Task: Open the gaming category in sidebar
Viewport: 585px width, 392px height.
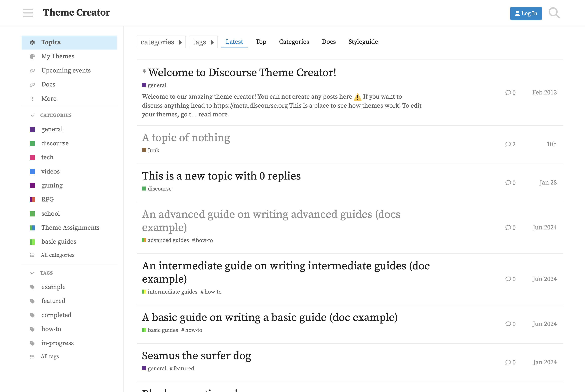Action: coord(69,186)
